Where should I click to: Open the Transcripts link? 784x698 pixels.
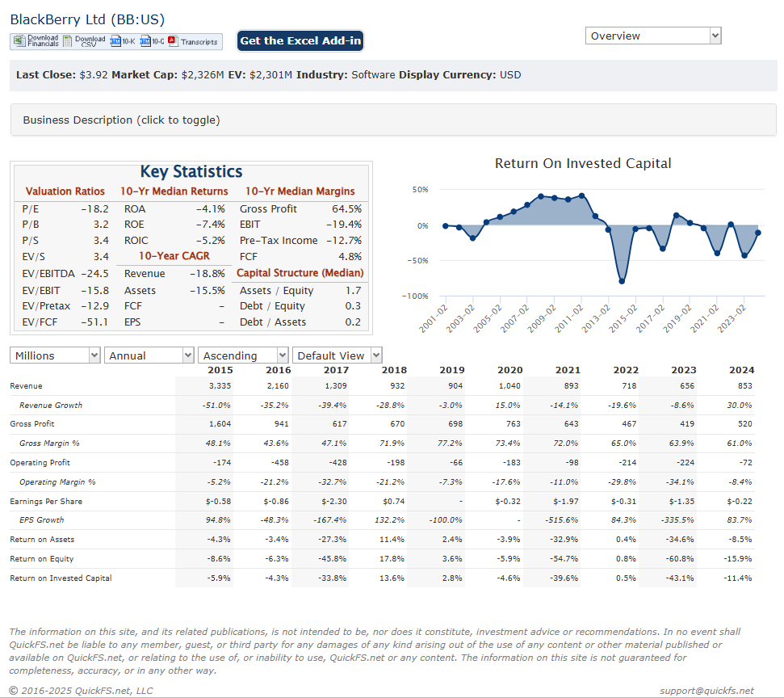pyautogui.click(x=199, y=42)
